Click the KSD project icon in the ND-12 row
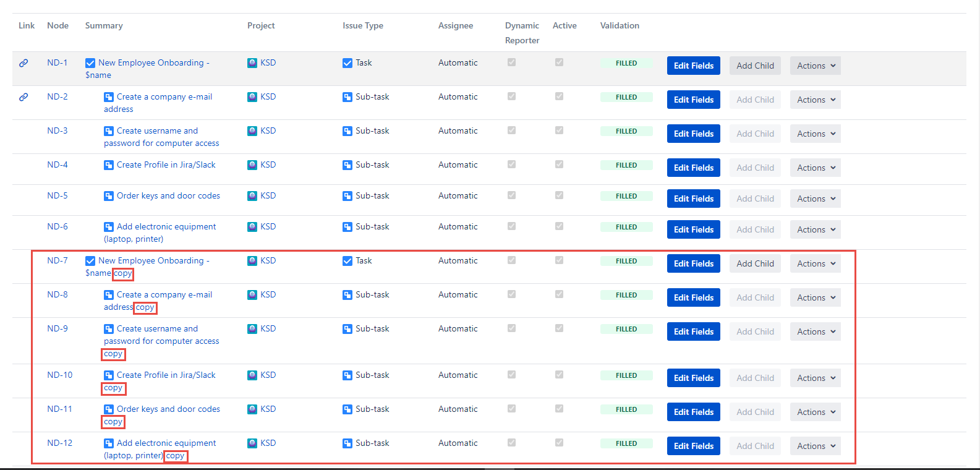The image size is (980, 470). pos(252,443)
